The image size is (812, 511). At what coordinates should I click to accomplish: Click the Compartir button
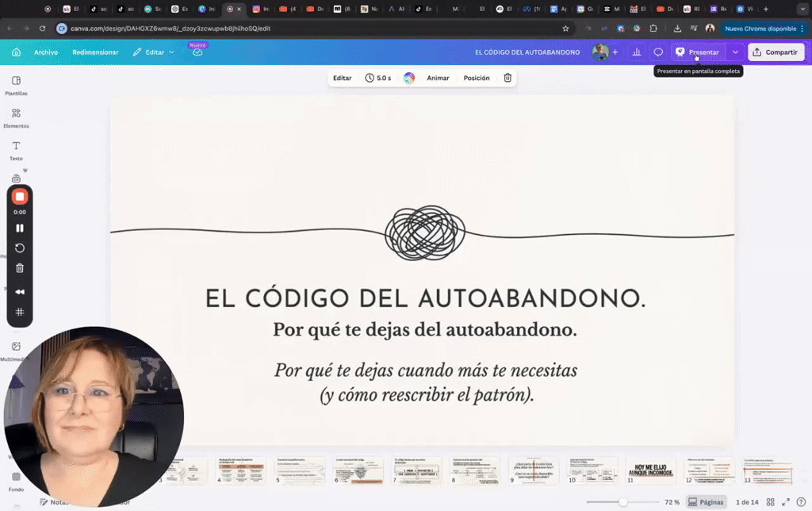click(x=776, y=52)
